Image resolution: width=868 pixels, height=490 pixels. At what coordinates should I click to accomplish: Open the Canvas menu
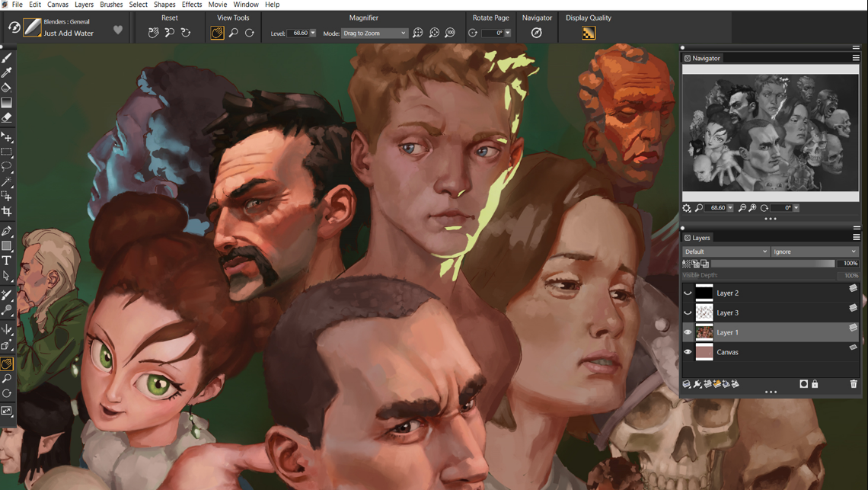[58, 5]
